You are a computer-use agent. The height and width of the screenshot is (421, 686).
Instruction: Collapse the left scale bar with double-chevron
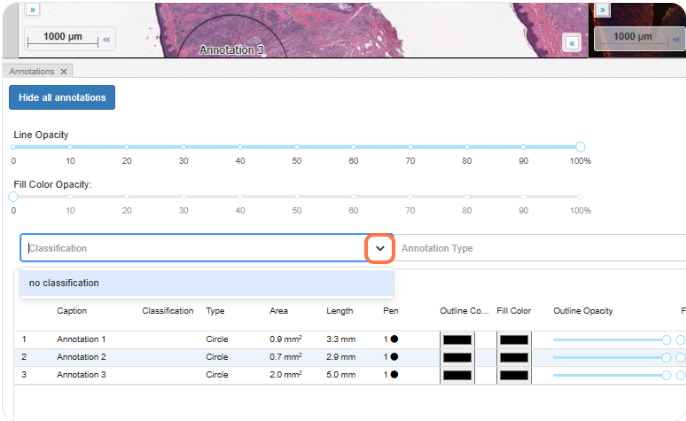(x=106, y=40)
